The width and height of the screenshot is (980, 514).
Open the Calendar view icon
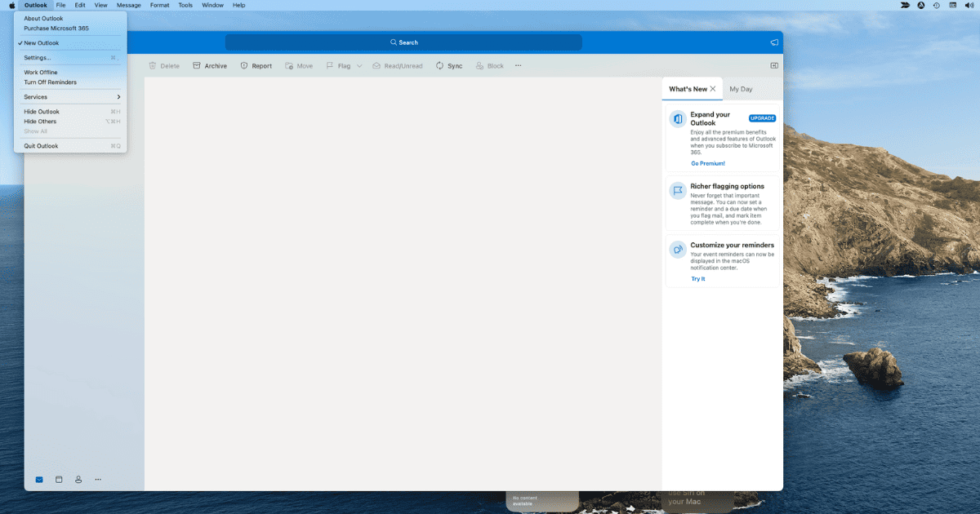[x=59, y=480]
